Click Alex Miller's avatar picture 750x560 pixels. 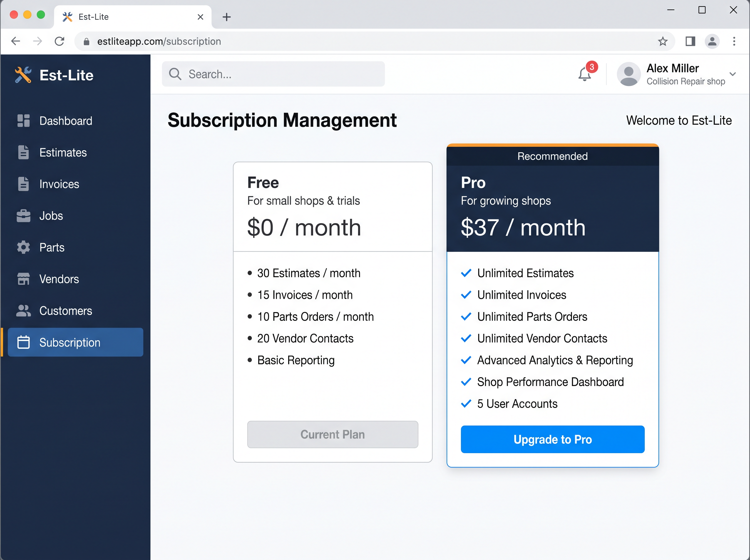pyautogui.click(x=629, y=74)
